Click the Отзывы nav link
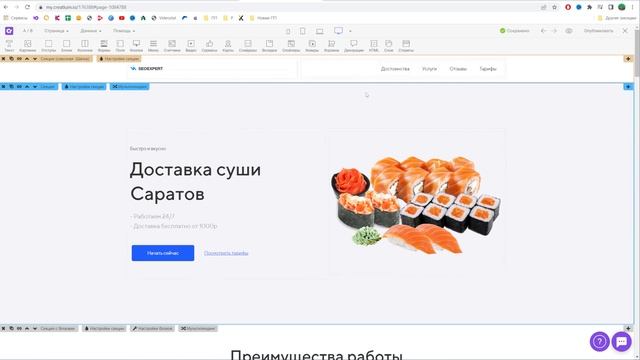This screenshot has width=640, height=360. (x=458, y=69)
